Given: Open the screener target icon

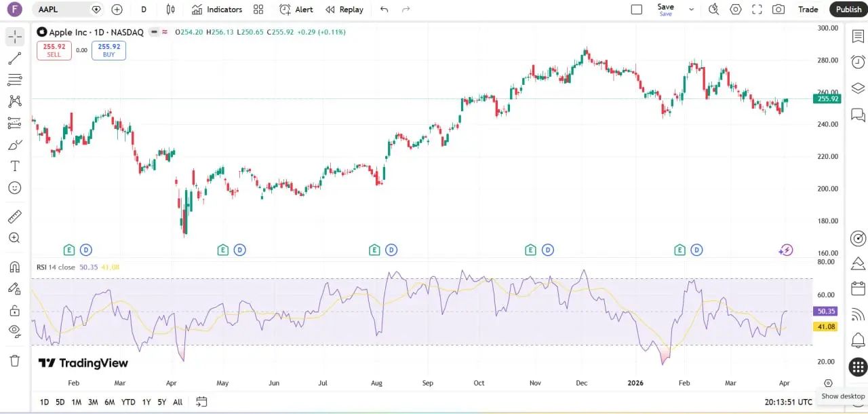Looking at the screenshot, I should pyautogui.click(x=858, y=238).
